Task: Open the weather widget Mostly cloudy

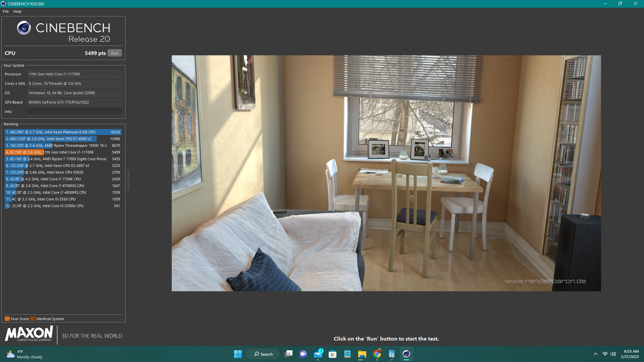Action: tap(25, 354)
